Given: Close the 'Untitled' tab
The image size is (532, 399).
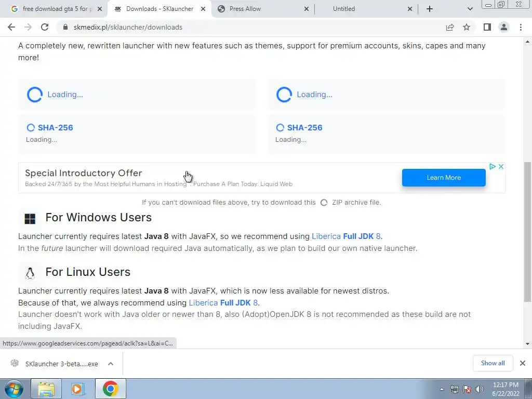Looking at the screenshot, I should [410, 9].
